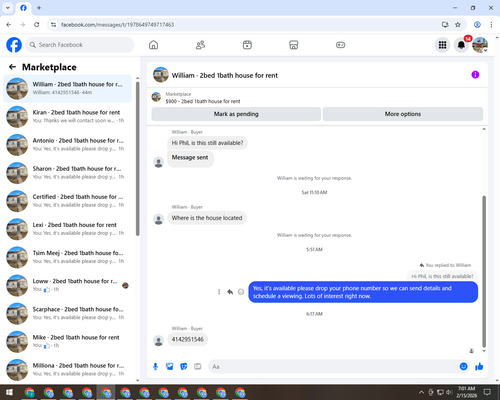Open Sharon conversation in list
This screenshot has width=500, height=400.
[67, 173]
